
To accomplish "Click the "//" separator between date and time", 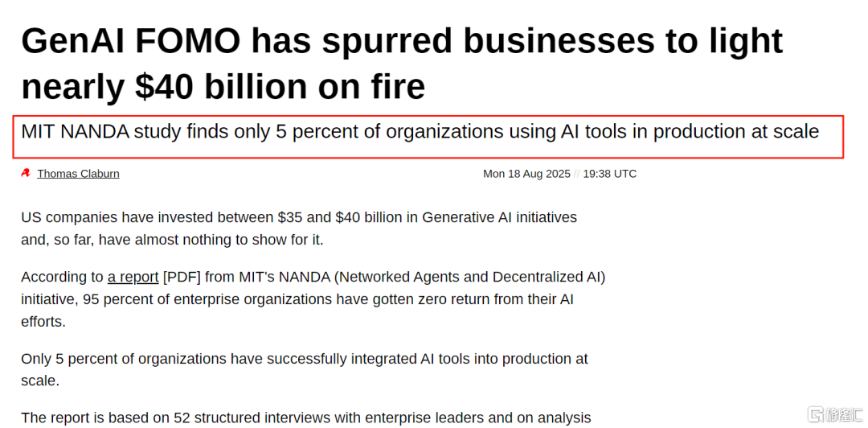I will tap(577, 174).
